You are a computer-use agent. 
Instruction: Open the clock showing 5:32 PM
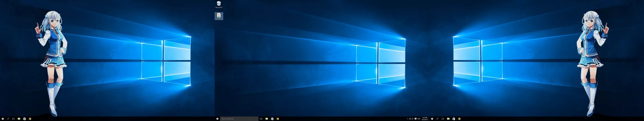pos(425,119)
